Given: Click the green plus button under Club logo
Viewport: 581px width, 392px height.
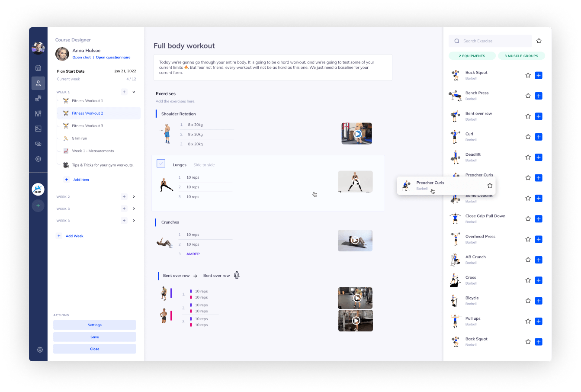Looking at the screenshot, I should (38, 206).
